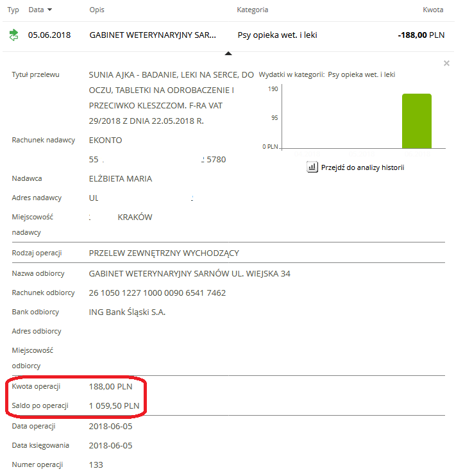Collapse details using the small black triangle
472x476 pixels.
[228, 55]
